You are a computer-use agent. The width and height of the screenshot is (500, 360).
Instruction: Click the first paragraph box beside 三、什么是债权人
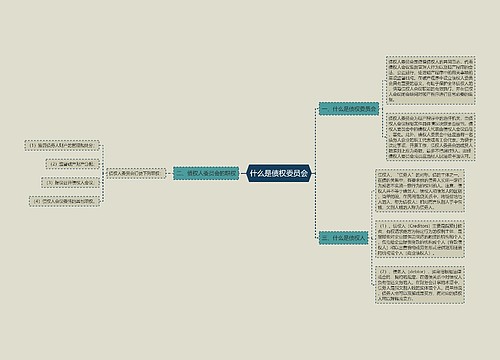coord(420,191)
